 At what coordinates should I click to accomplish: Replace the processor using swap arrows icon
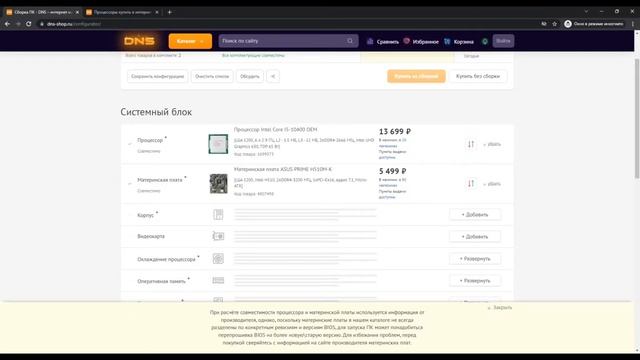[471, 144]
